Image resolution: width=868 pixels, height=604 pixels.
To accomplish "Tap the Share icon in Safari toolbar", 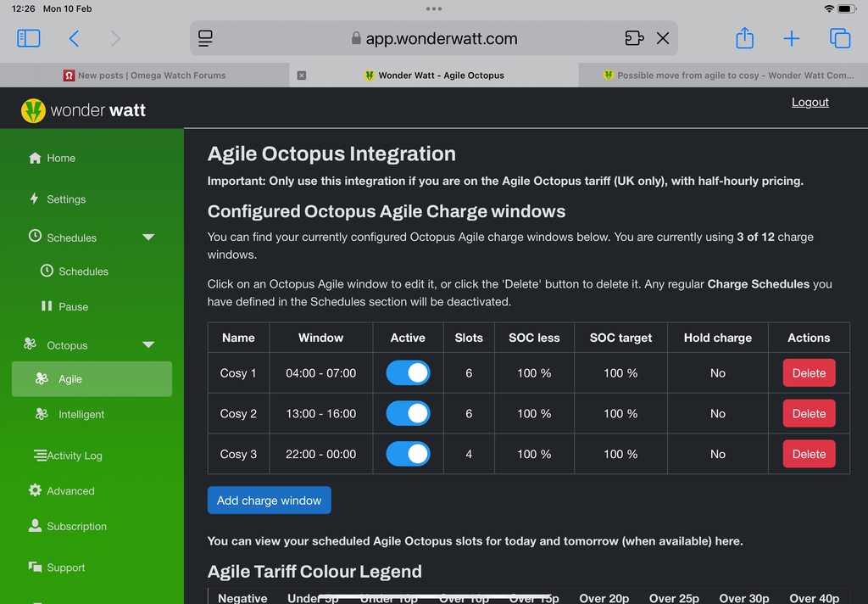I will 744,38.
